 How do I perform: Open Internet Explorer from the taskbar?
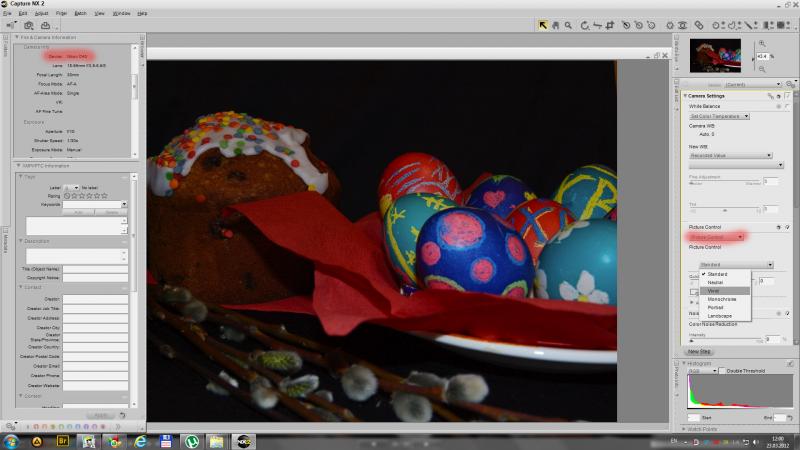pyautogui.click(x=140, y=441)
